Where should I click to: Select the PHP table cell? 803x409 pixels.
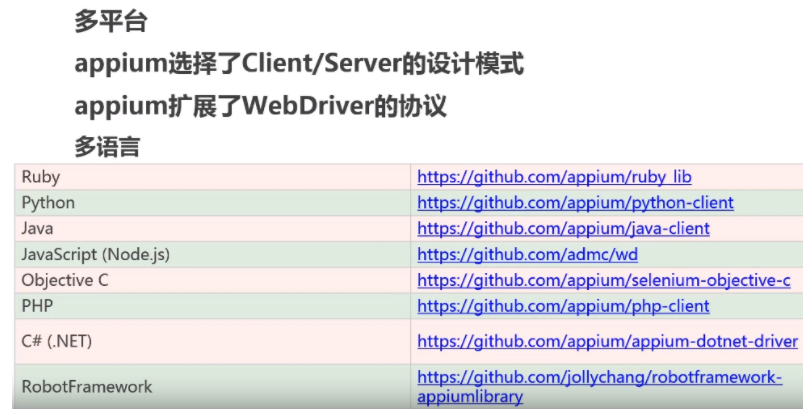(x=213, y=306)
